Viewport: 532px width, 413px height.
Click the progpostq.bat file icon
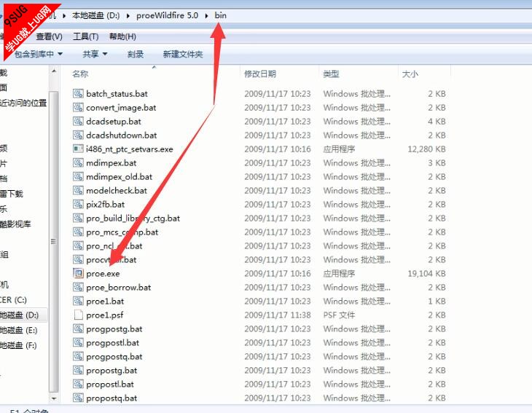coord(78,356)
